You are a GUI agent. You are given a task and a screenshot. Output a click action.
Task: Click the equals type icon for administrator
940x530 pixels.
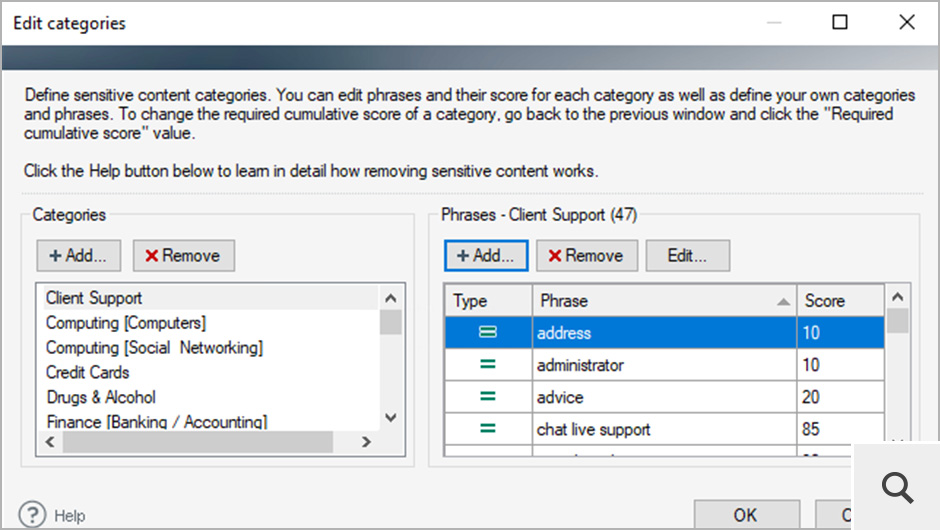(x=488, y=364)
